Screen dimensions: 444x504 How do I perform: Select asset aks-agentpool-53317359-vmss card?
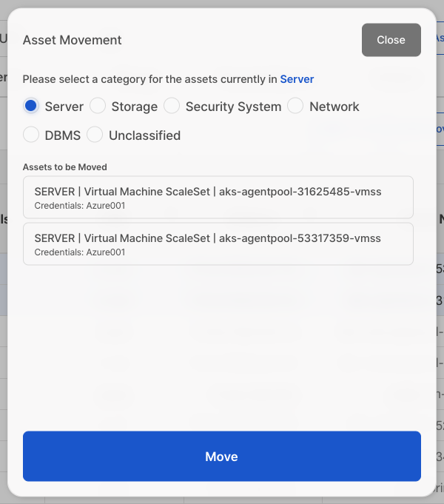[218, 243]
